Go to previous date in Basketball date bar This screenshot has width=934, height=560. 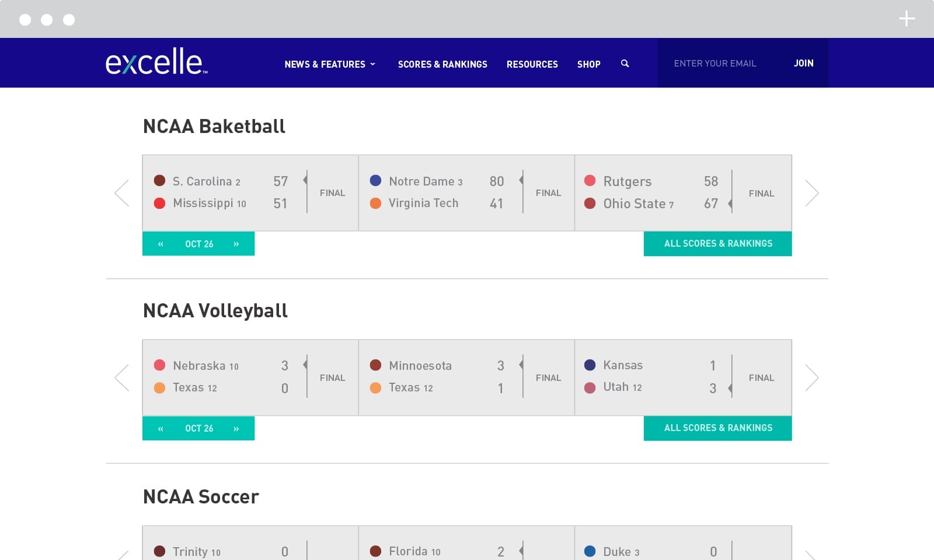click(161, 244)
